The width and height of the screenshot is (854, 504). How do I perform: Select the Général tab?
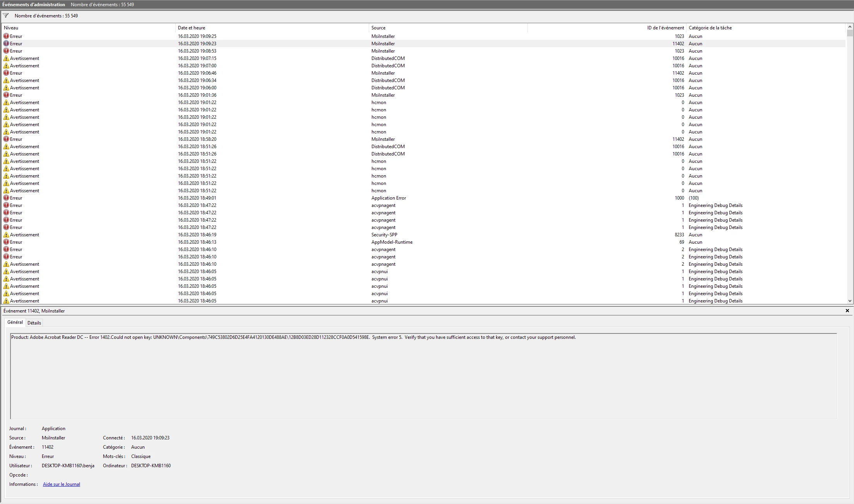click(15, 322)
